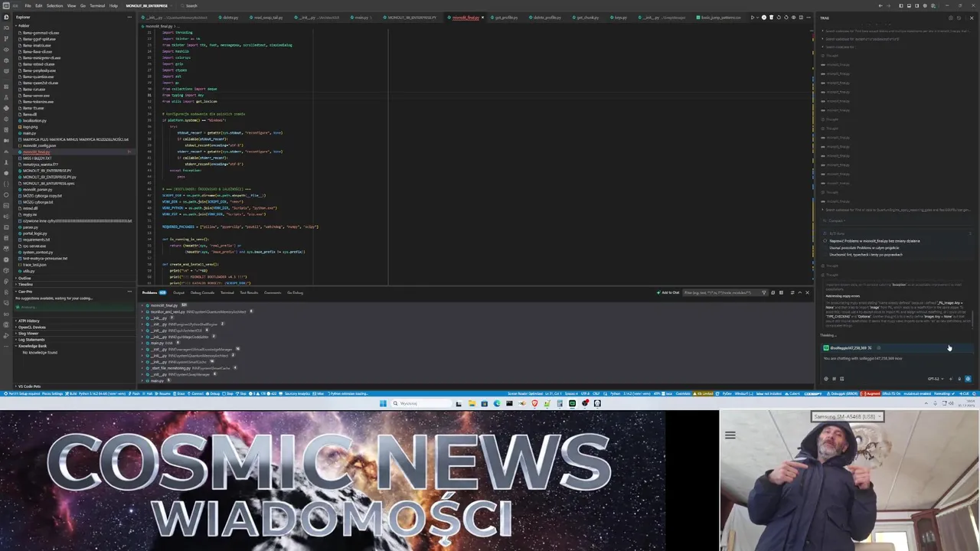Collapse the Knowledge Bank section
The height and width of the screenshot is (551, 980).
pos(32,346)
